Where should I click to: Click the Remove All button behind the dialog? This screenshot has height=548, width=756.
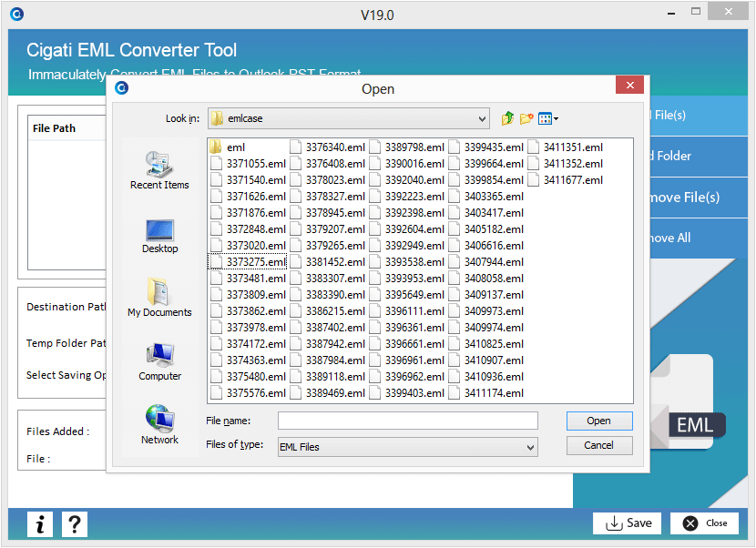(699, 238)
